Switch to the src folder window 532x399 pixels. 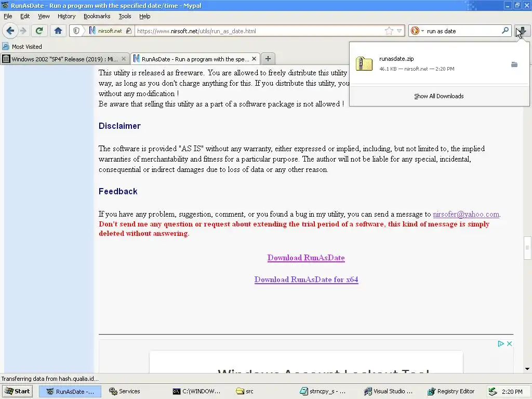point(245,391)
